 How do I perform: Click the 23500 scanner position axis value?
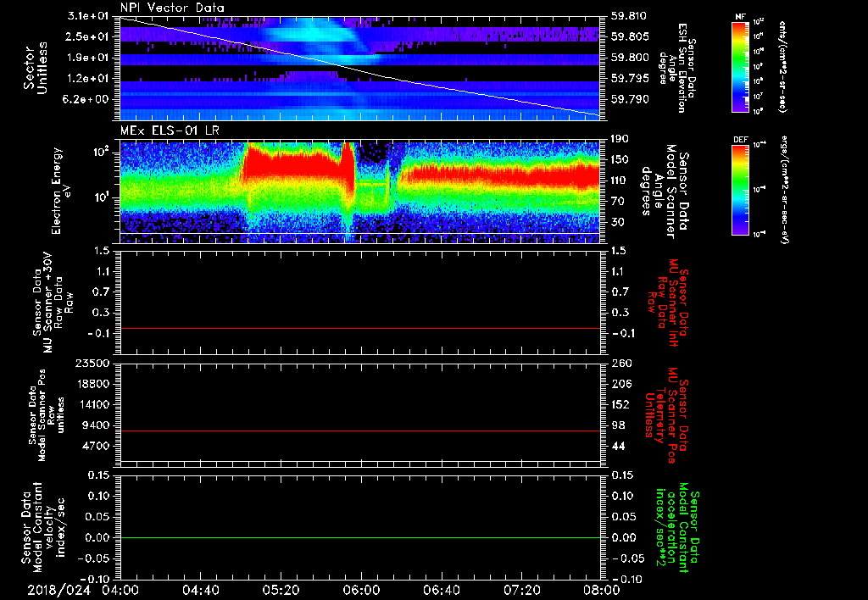pyautogui.click(x=92, y=363)
